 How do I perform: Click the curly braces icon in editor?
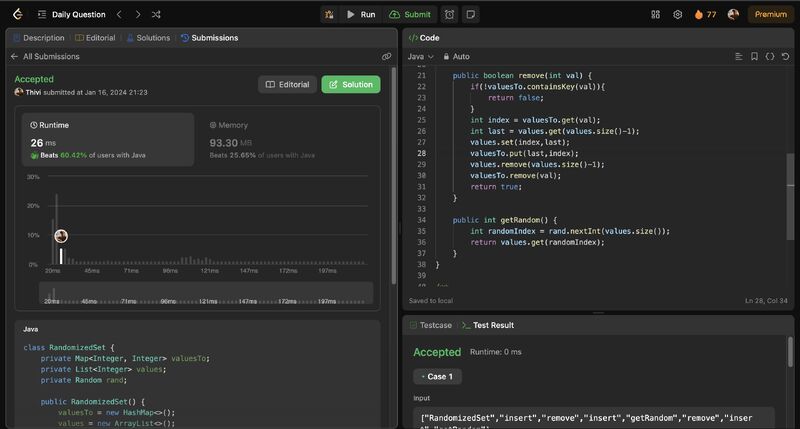769,56
